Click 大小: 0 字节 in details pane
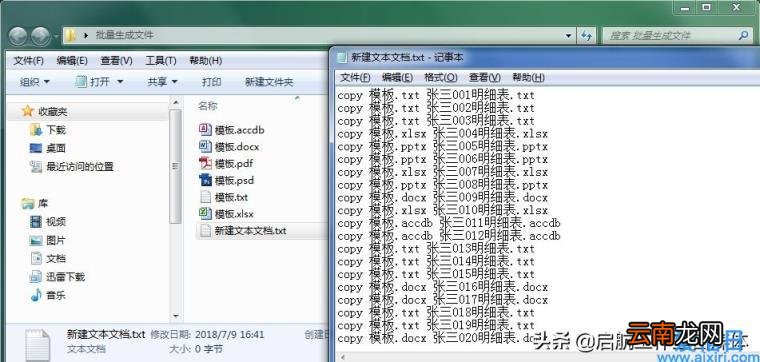Viewport: 760px width, 362px height. click(x=196, y=349)
